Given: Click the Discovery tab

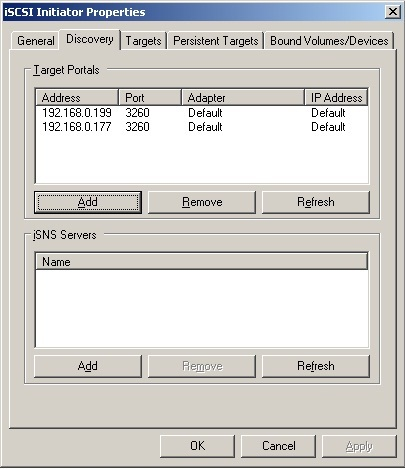Looking at the screenshot, I should coord(90,39).
